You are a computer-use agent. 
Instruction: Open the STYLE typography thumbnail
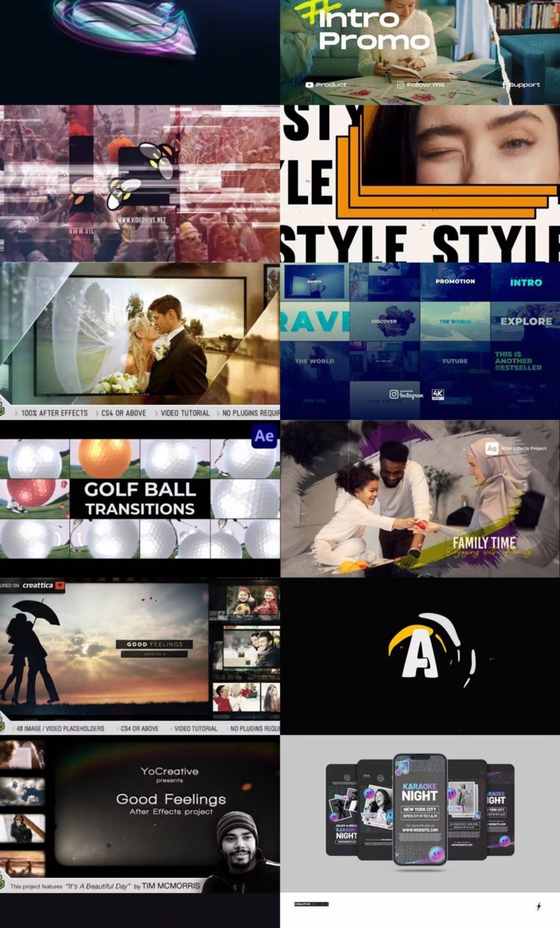tap(420, 183)
